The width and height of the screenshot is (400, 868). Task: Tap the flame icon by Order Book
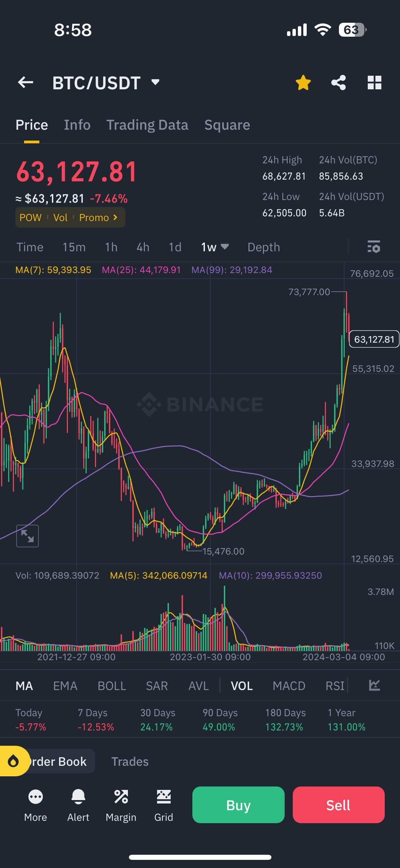(x=14, y=761)
